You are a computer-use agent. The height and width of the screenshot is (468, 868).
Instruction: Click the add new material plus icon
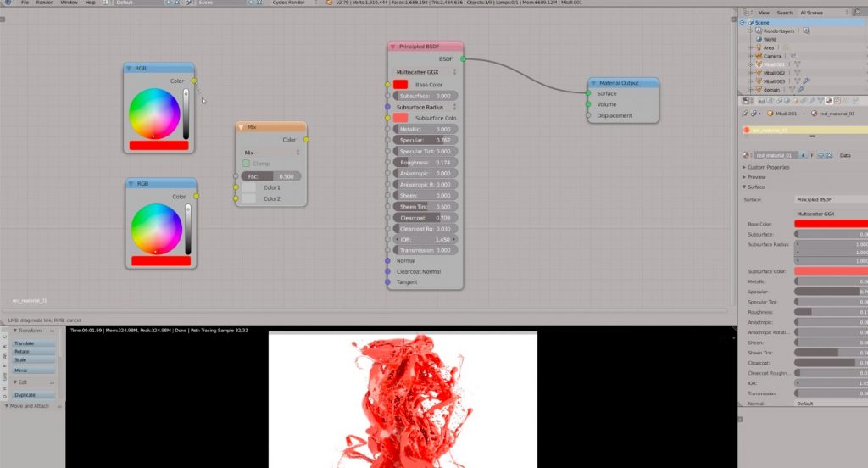pos(821,155)
